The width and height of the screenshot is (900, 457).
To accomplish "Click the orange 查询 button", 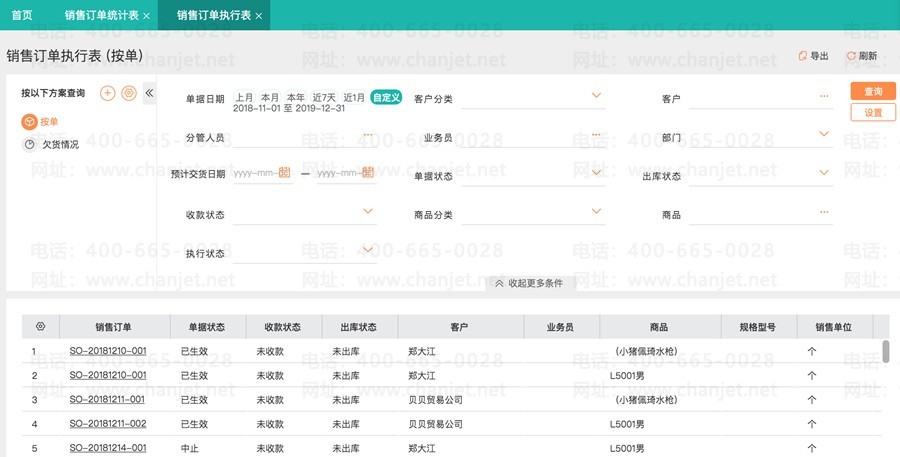I will click(873, 91).
